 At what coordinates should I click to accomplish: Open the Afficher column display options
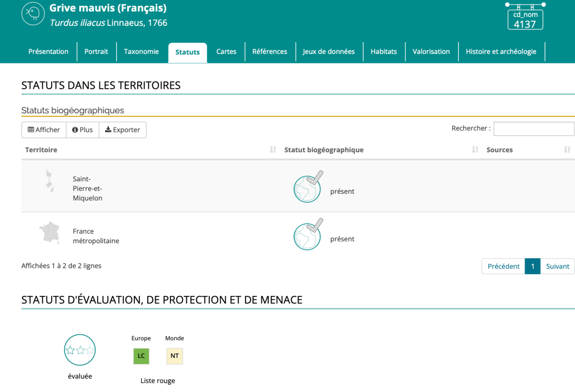pyautogui.click(x=44, y=130)
